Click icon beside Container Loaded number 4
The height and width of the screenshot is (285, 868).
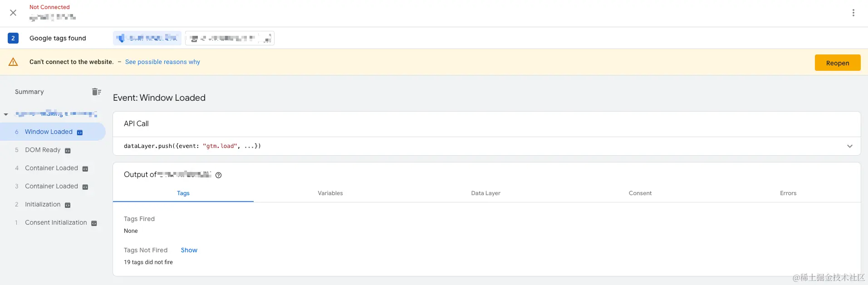85,169
